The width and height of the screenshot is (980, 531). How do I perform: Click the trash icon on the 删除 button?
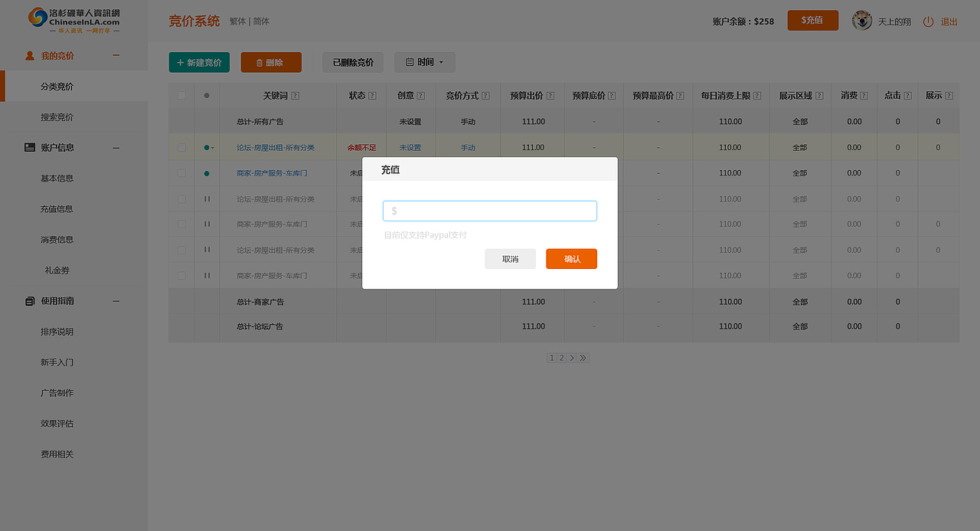pyautogui.click(x=260, y=62)
